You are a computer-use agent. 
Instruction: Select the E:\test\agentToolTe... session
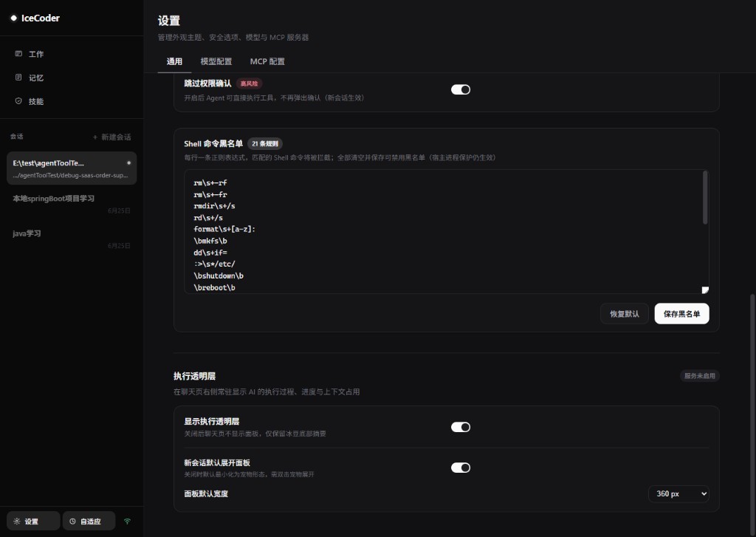[72, 168]
